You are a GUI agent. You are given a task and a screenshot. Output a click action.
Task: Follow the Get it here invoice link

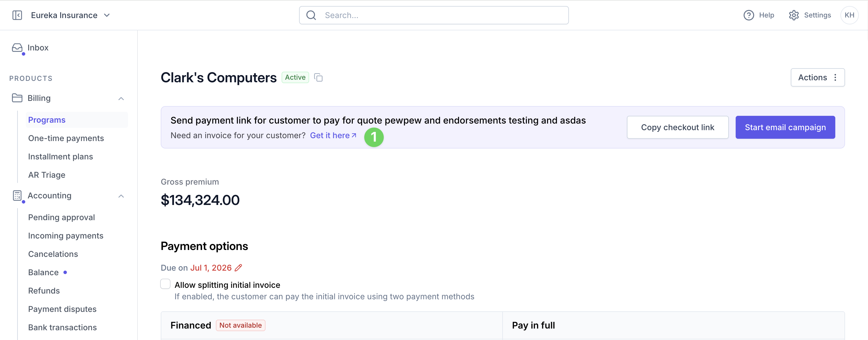(x=333, y=135)
